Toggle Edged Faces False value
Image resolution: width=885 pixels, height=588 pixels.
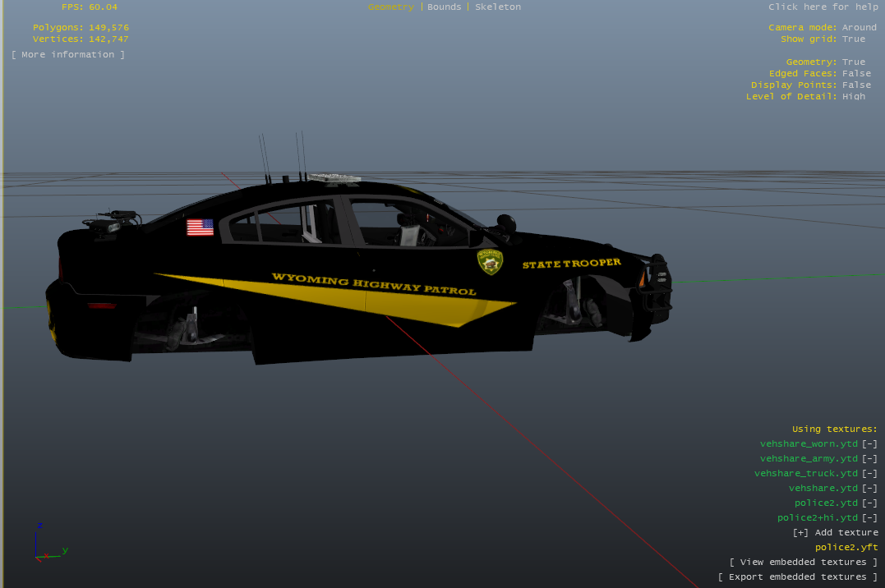tap(856, 73)
